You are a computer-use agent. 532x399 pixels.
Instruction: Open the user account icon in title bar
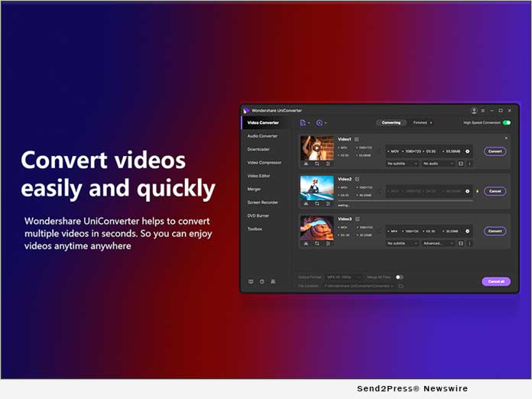tap(474, 111)
